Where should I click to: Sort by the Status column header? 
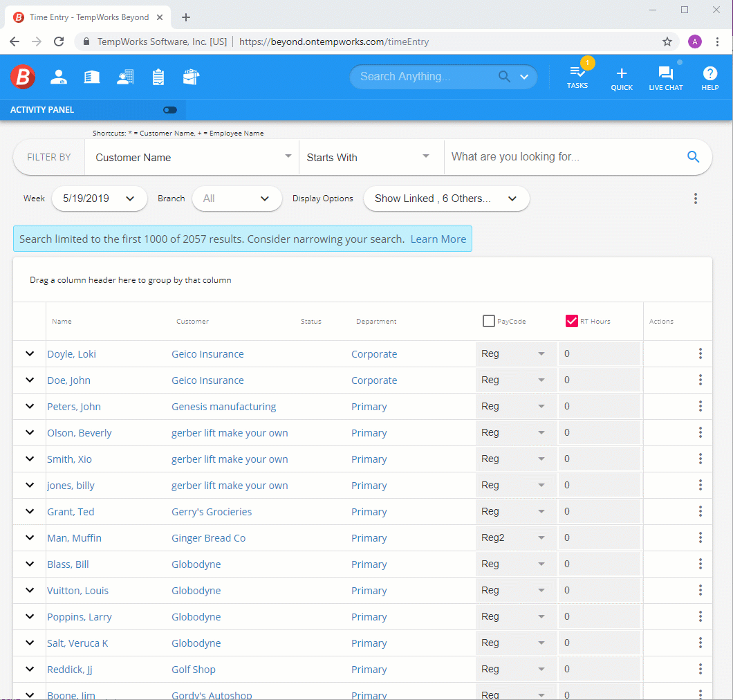(x=311, y=321)
